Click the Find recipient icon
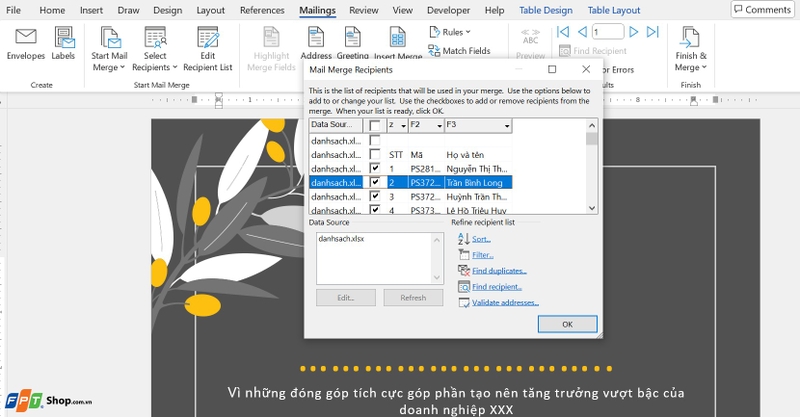Viewport: 800px width, 417px height. pos(464,287)
